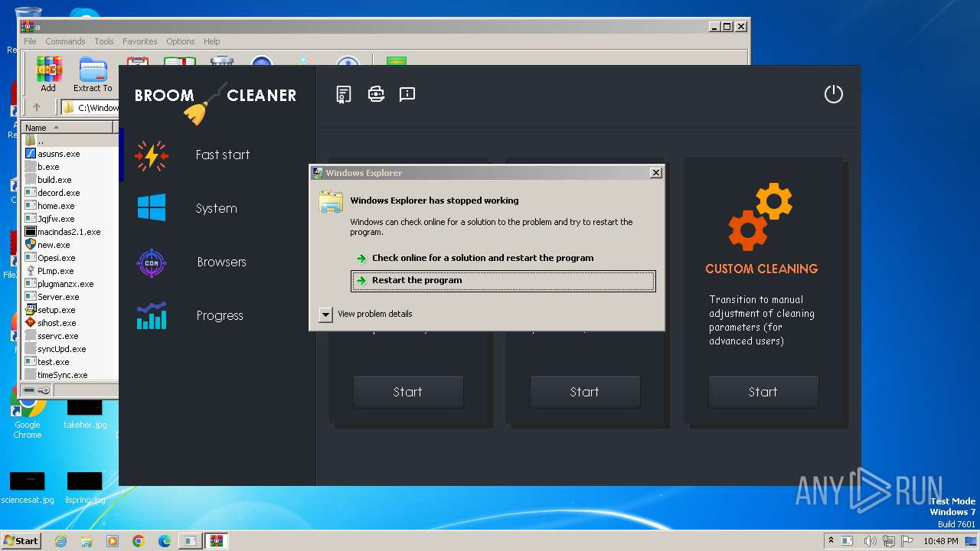Viewport: 980px width, 551px height.
Task: Open File Explorer from the taskbar
Action: pyautogui.click(x=87, y=541)
